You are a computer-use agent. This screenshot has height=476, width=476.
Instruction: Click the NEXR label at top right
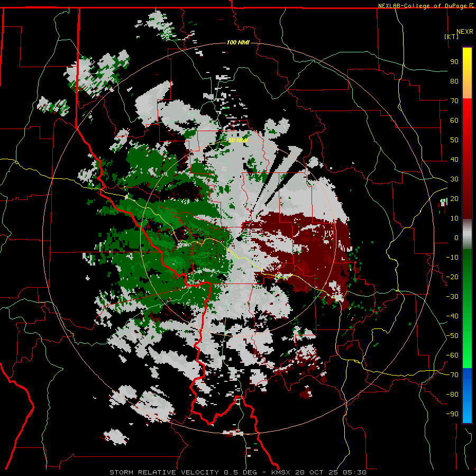(465, 32)
